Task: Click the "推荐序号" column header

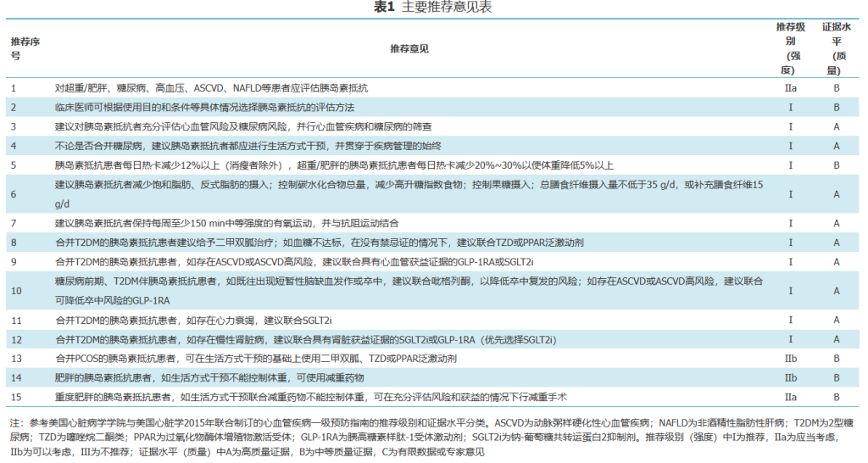Action: [x=25, y=48]
